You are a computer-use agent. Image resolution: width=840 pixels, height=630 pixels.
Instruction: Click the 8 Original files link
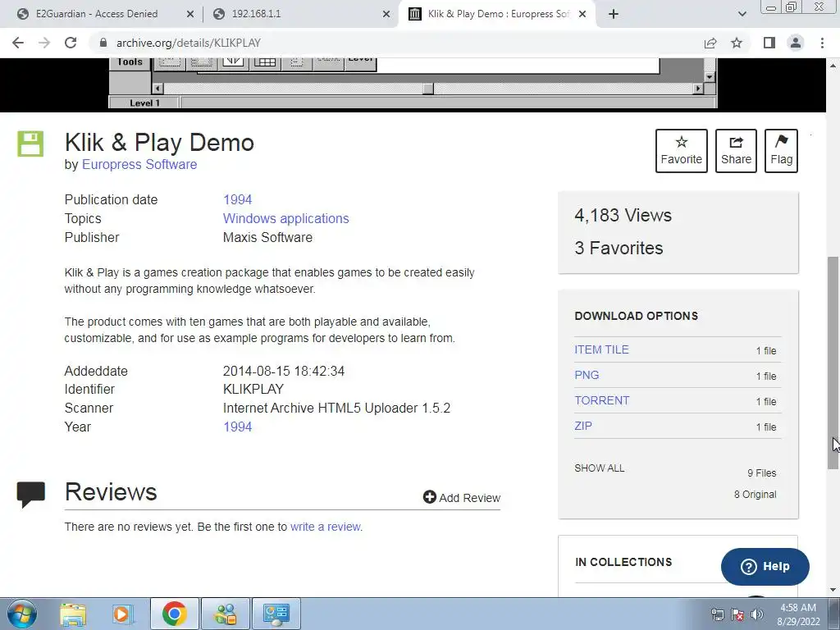click(755, 495)
